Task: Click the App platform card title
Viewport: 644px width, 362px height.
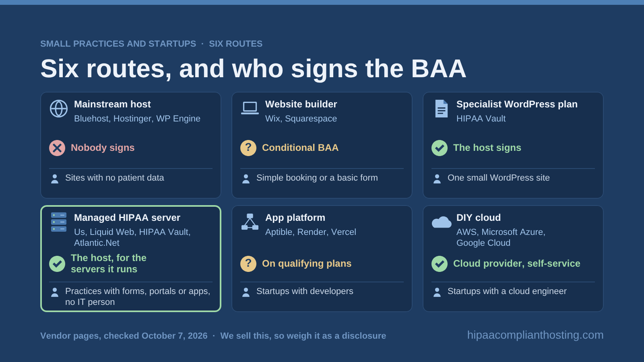Action: click(x=295, y=218)
